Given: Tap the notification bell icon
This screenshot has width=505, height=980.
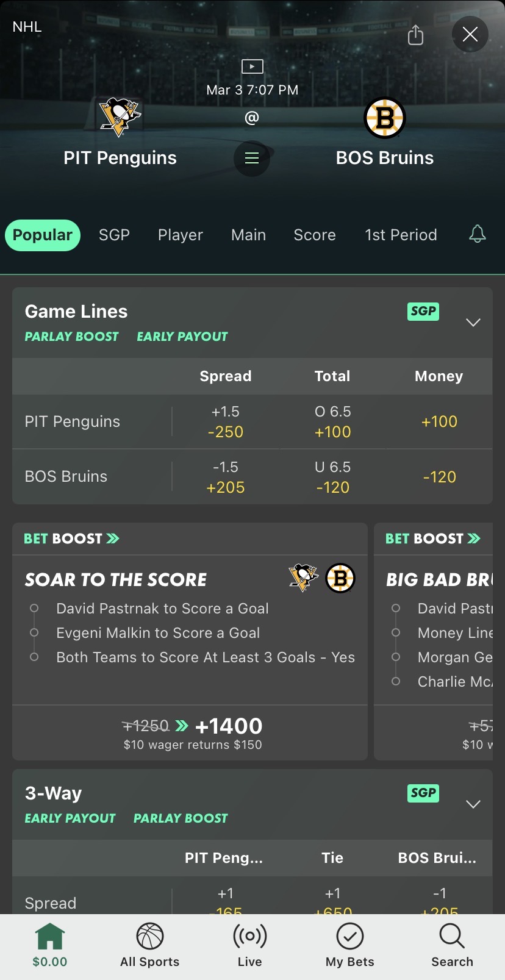Looking at the screenshot, I should click(477, 234).
